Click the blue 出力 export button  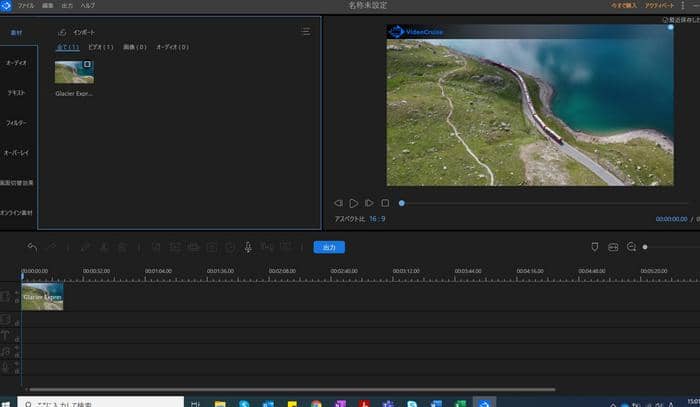[329, 247]
